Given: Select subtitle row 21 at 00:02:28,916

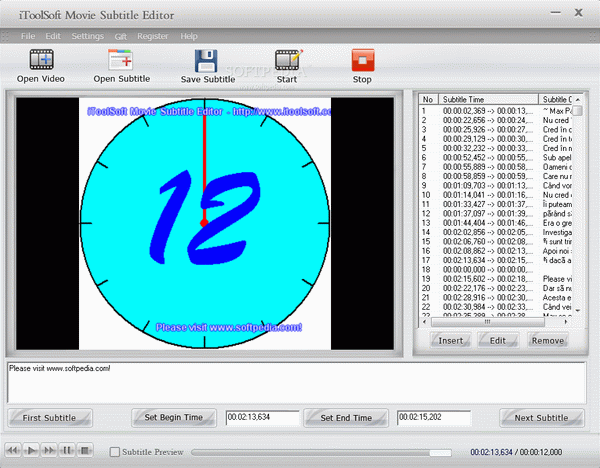Looking at the screenshot, I should [x=496, y=298].
